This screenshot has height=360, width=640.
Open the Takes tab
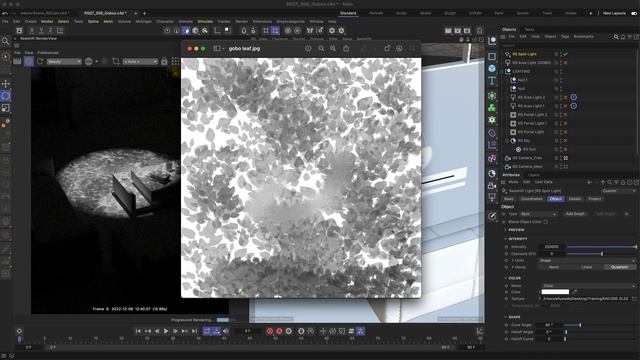529,29
